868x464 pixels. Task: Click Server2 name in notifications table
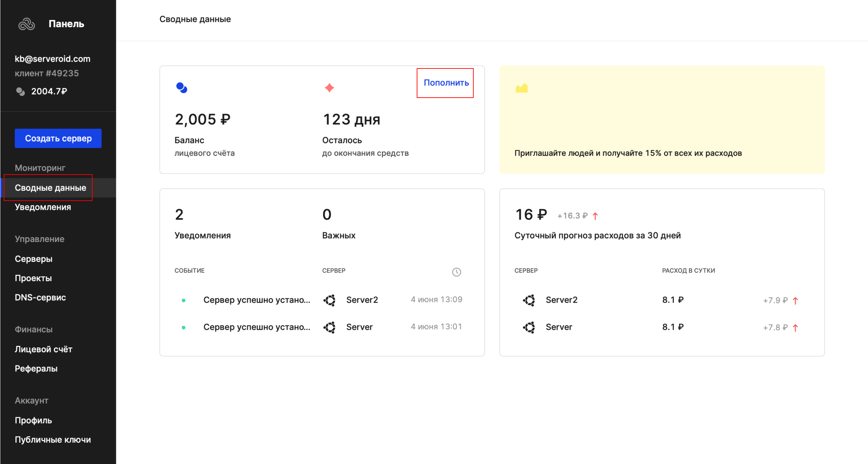tap(362, 300)
